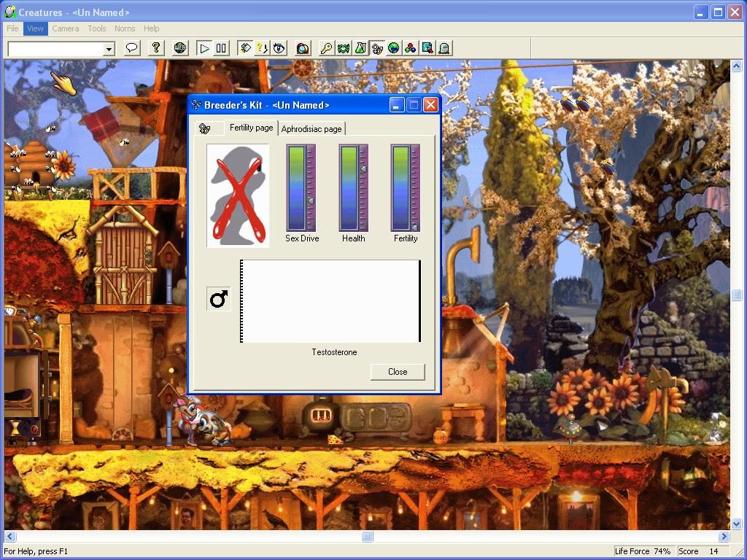
Task: Click the speech bubble toolbar icon
Action: point(132,48)
